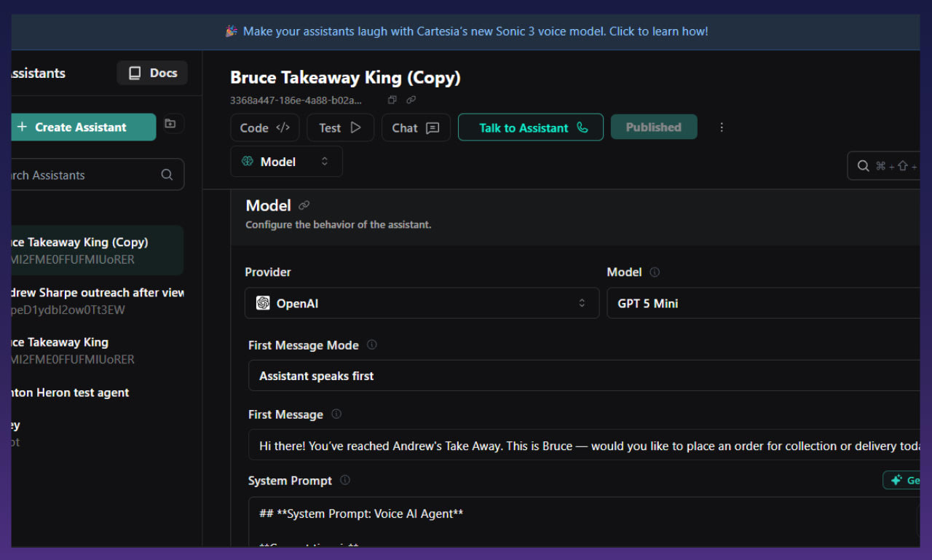Click the Cartesia Sonic 3 announcement banner
Viewport: 932px width, 560px height.
pyautogui.click(x=466, y=31)
